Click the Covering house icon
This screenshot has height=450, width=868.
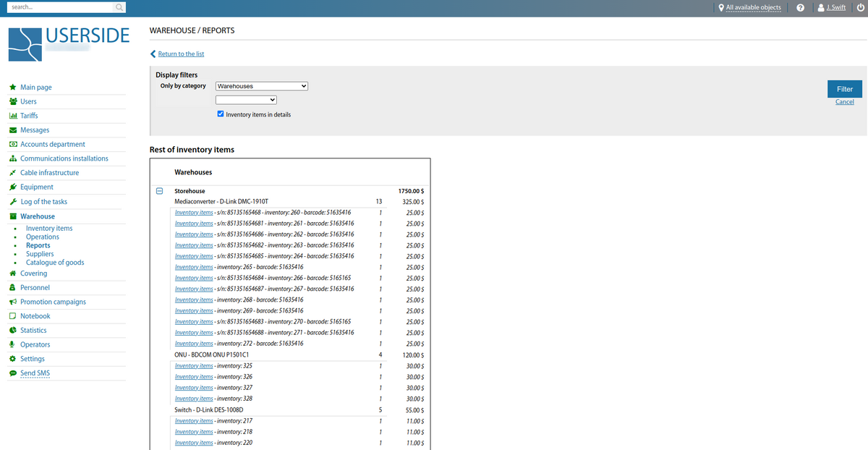[13, 273]
